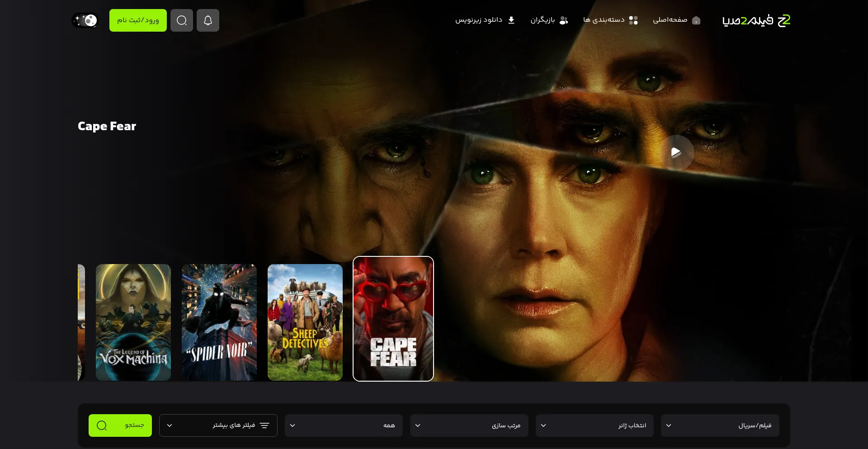Expand the مرتب سازی sort dropdown

tap(469, 425)
